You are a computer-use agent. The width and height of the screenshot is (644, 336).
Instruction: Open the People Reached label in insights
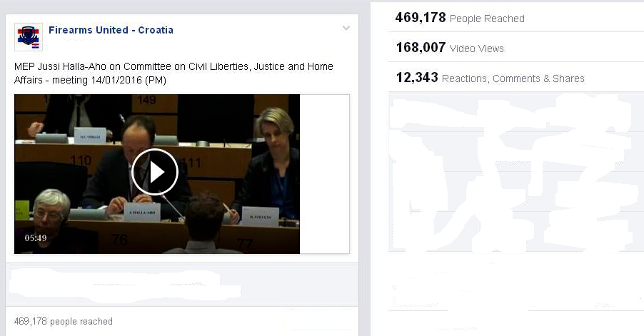click(487, 19)
